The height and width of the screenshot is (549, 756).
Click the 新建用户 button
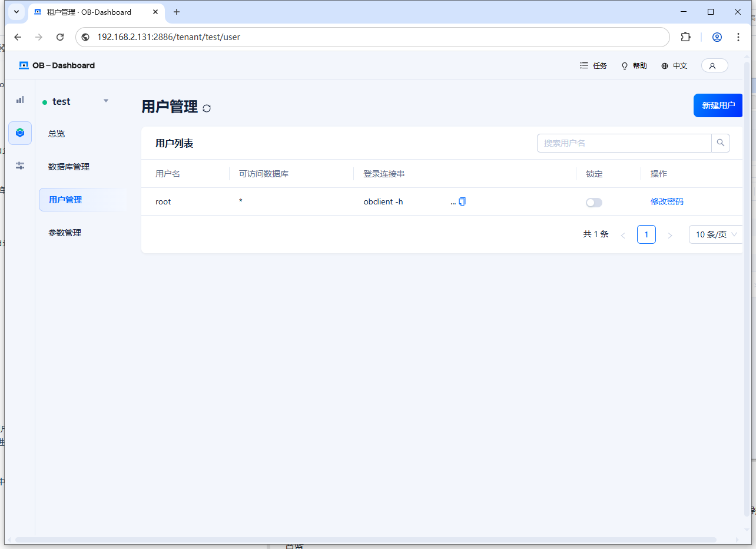click(x=718, y=105)
